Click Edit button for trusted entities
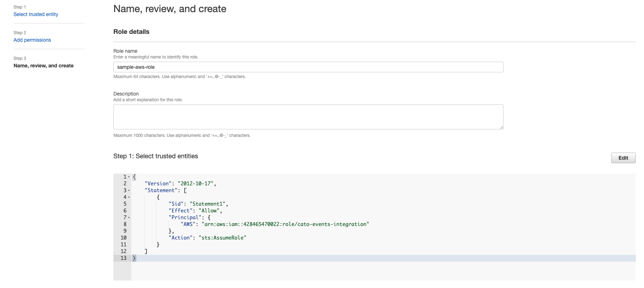Screen dimensions: 644x288 pyautogui.click(x=623, y=158)
